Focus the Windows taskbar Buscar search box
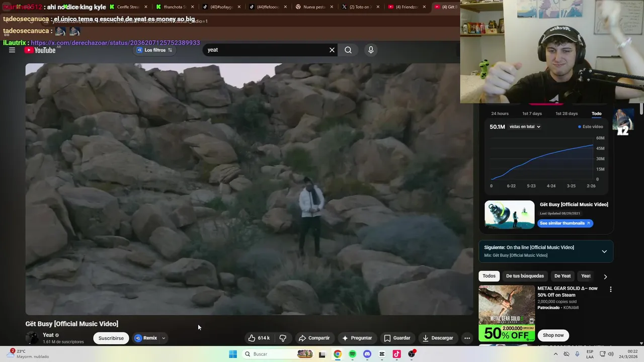 point(278,354)
